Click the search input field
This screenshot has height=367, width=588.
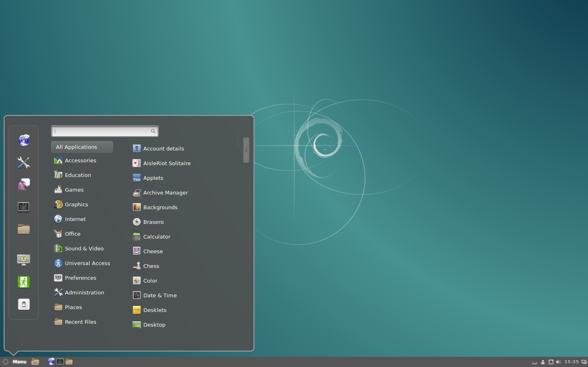click(x=104, y=130)
